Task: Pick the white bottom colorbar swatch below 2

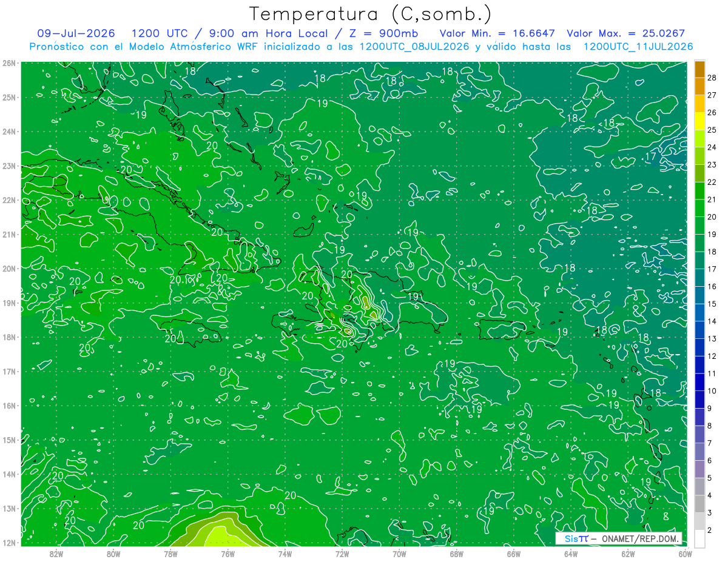Action: 699,538
